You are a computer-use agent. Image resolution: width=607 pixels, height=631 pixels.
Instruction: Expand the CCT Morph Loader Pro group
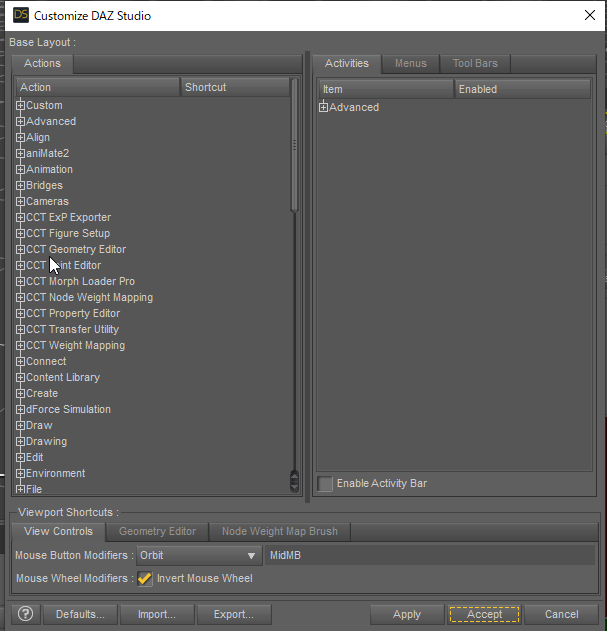[20, 281]
